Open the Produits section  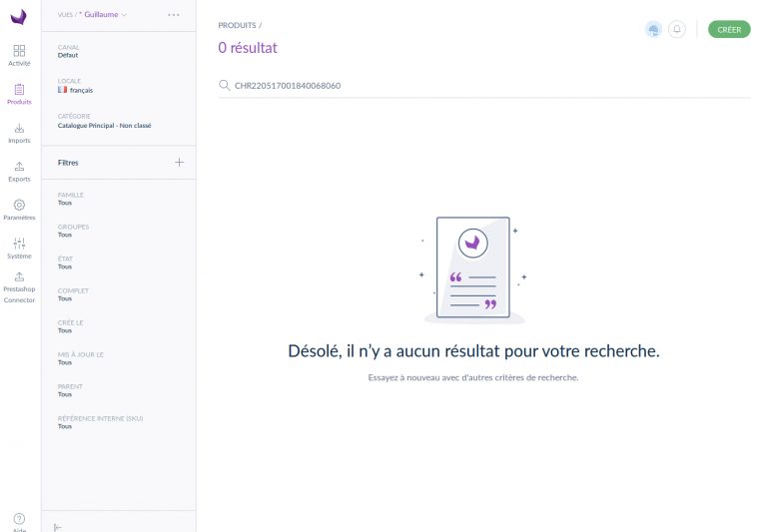pos(19,94)
